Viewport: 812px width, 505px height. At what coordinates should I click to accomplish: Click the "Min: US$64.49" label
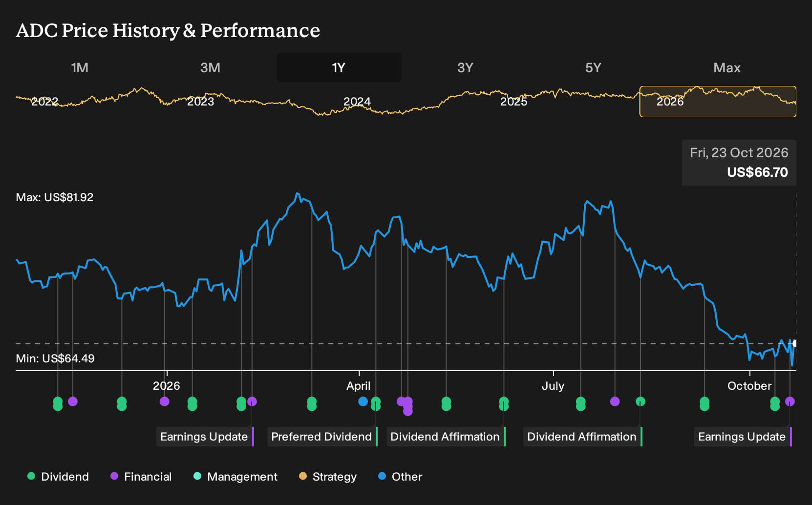[55, 358]
